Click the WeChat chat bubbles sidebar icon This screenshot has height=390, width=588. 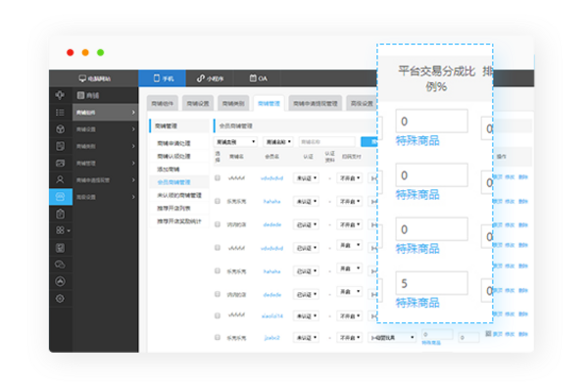pos(60,265)
